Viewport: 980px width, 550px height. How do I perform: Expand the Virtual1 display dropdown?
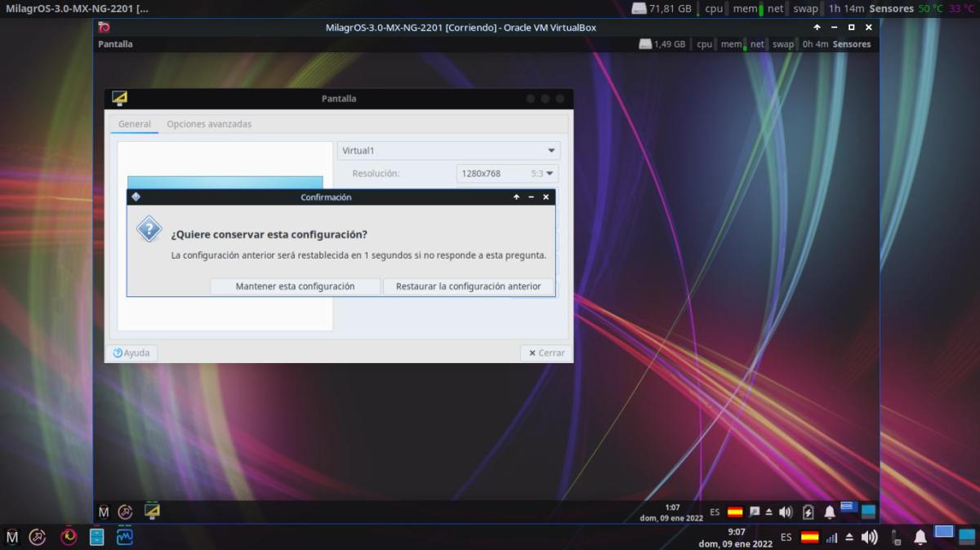point(448,151)
